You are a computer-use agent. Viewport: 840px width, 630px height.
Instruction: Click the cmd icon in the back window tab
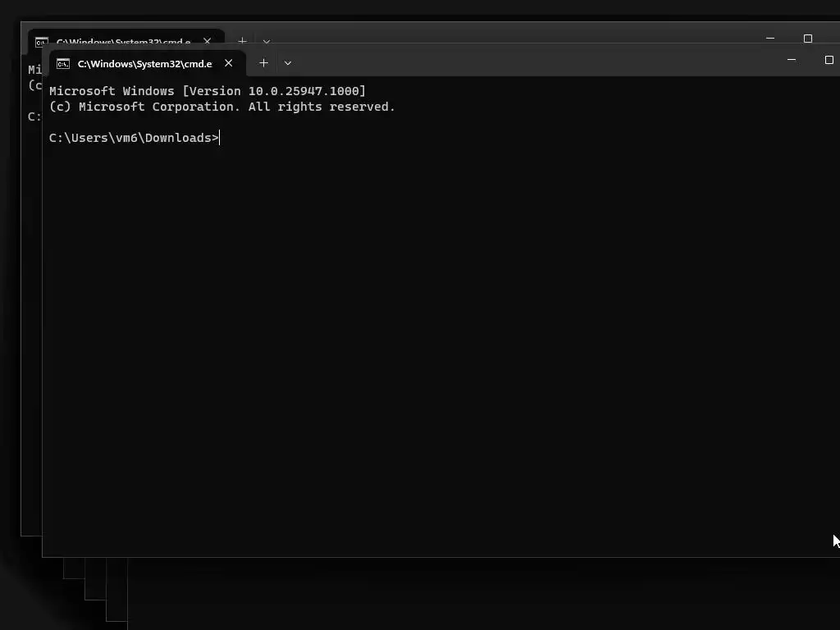(42, 42)
